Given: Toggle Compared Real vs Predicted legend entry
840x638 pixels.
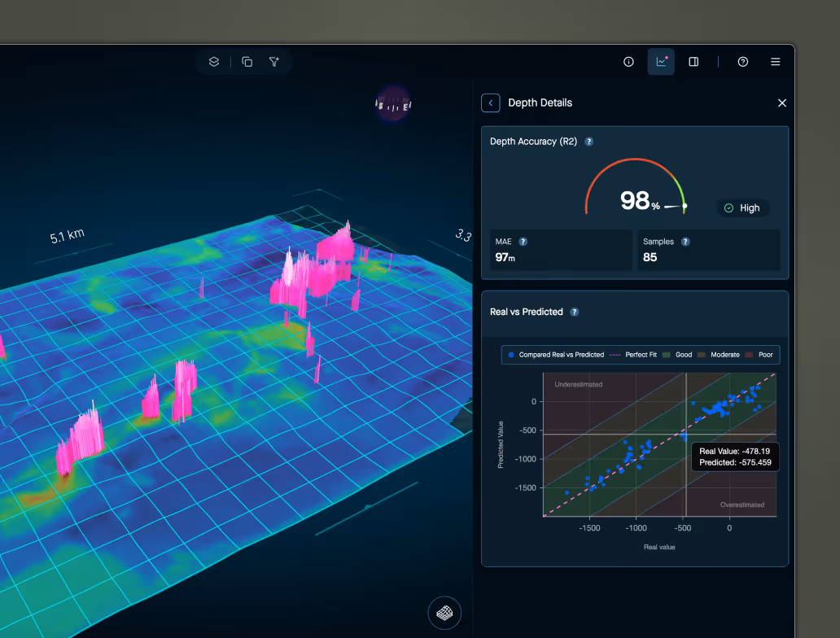Looking at the screenshot, I should click(x=556, y=355).
